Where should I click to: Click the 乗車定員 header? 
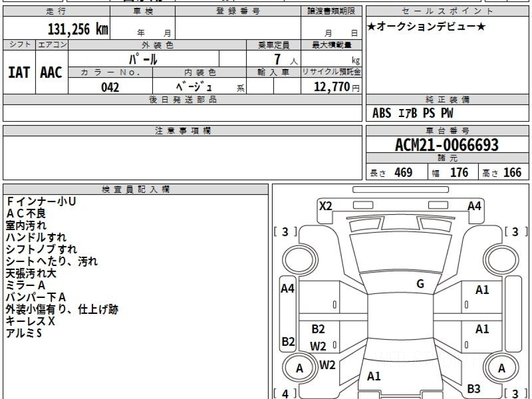click(x=274, y=45)
